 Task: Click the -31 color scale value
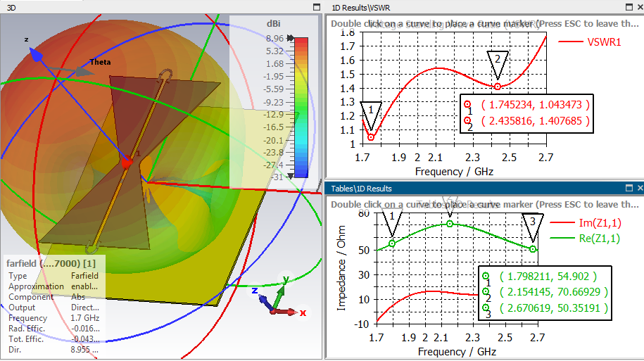click(x=277, y=177)
